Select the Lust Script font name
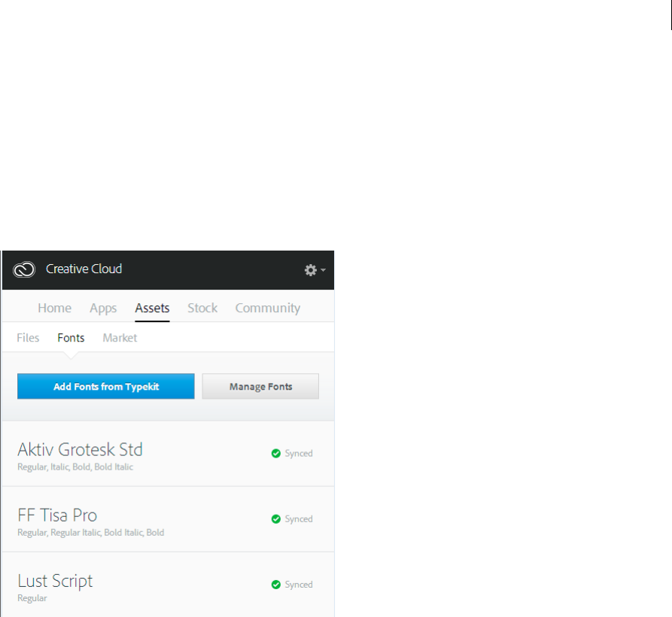Screen dimensions: 672x617 coord(55,581)
